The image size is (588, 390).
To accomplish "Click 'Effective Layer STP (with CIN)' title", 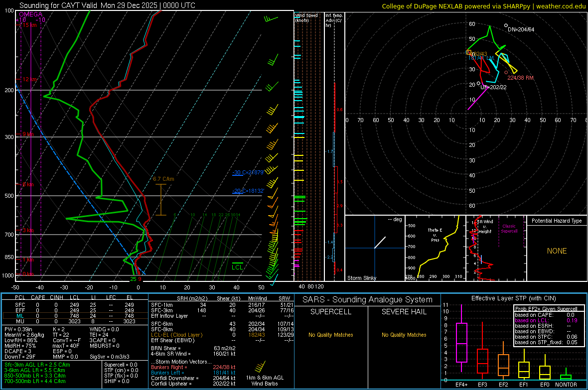I will coord(513,298).
